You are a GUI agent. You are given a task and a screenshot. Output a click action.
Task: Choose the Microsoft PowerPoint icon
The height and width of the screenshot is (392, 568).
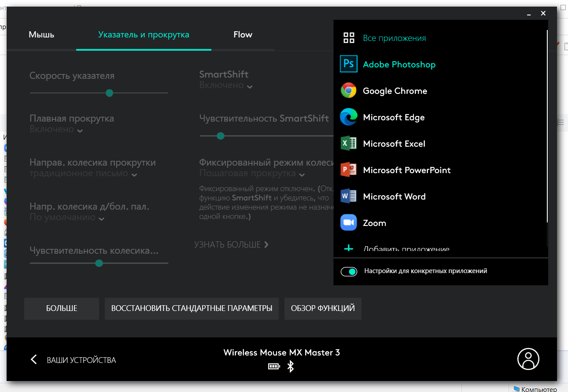pos(349,170)
